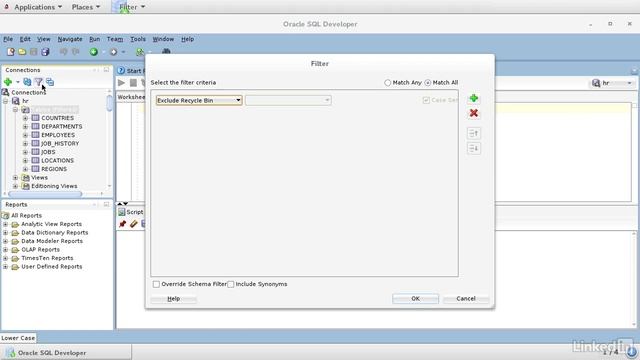
Task: Click the Apply Filter funnel icon
Action: tap(38, 82)
